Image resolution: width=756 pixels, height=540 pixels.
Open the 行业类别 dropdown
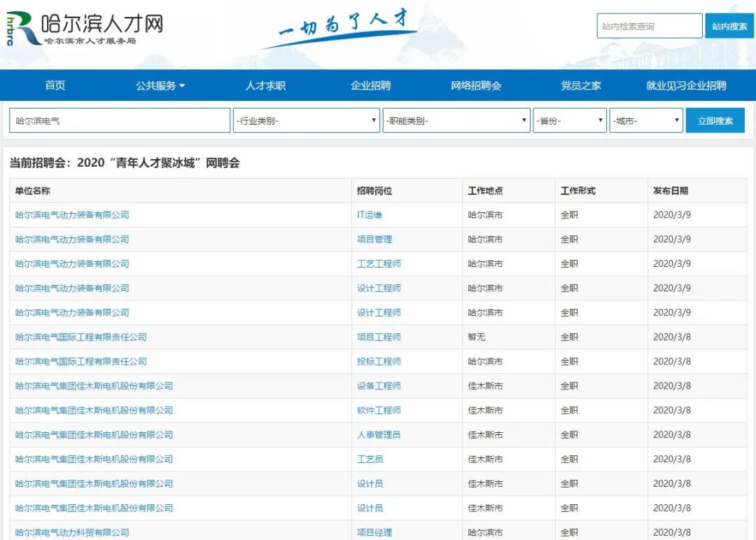pyautogui.click(x=306, y=120)
